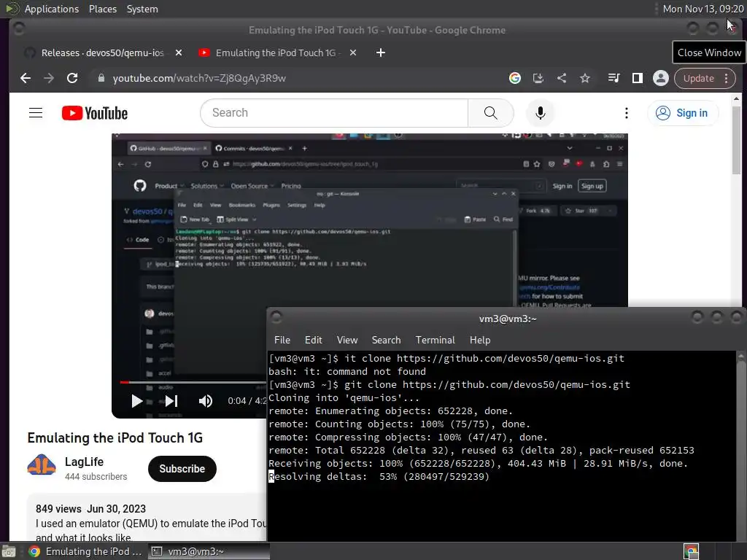The width and height of the screenshot is (747, 560).
Task: Click the '849 views Jun 30, 2023' text
Action: click(90, 508)
